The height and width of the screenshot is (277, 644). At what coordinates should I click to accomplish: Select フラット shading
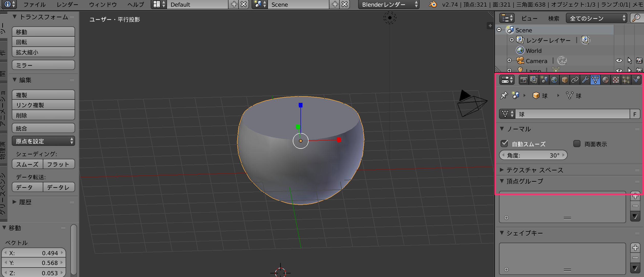click(x=59, y=164)
